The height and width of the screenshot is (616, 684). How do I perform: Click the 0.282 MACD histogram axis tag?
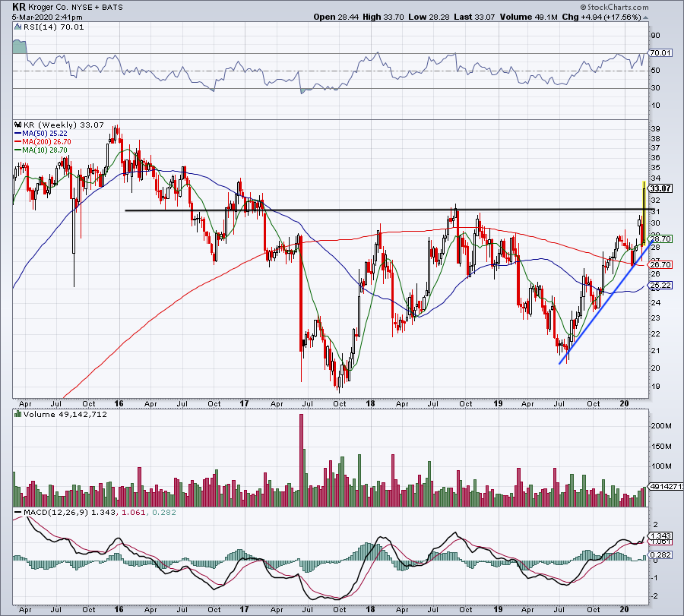click(x=660, y=555)
